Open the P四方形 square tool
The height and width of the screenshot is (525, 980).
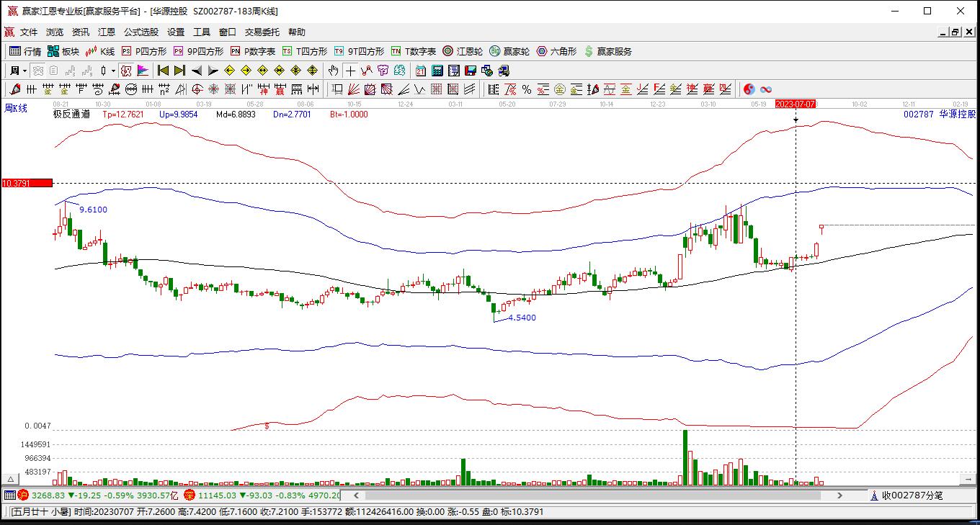[144, 51]
